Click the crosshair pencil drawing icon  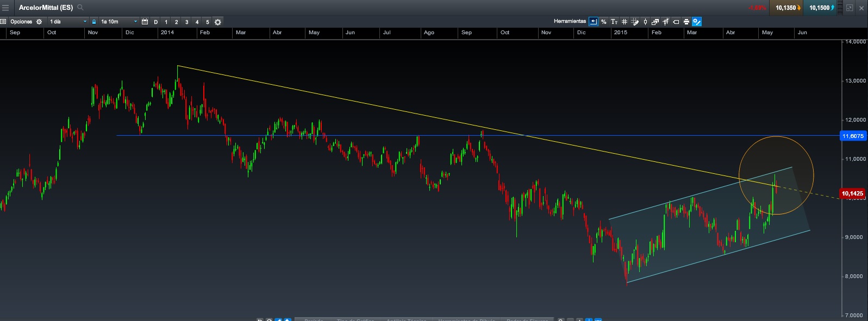(x=635, y=22)
